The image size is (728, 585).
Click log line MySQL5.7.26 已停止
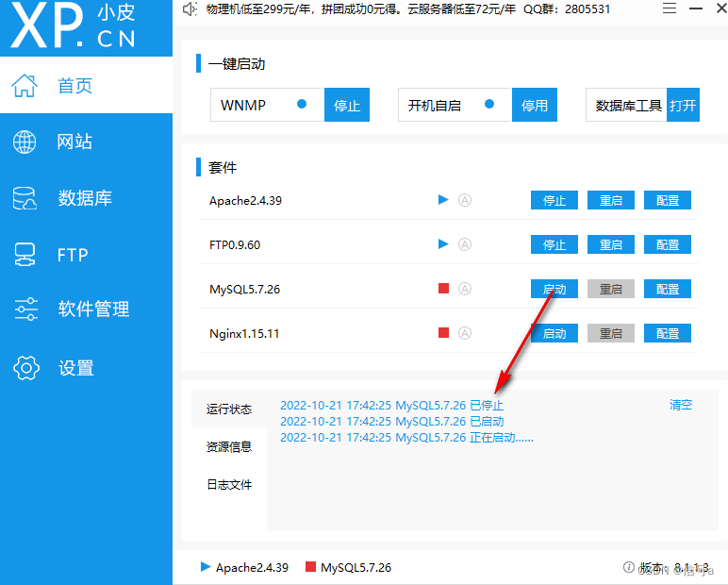pyautogui.click(x=392, y=405)
